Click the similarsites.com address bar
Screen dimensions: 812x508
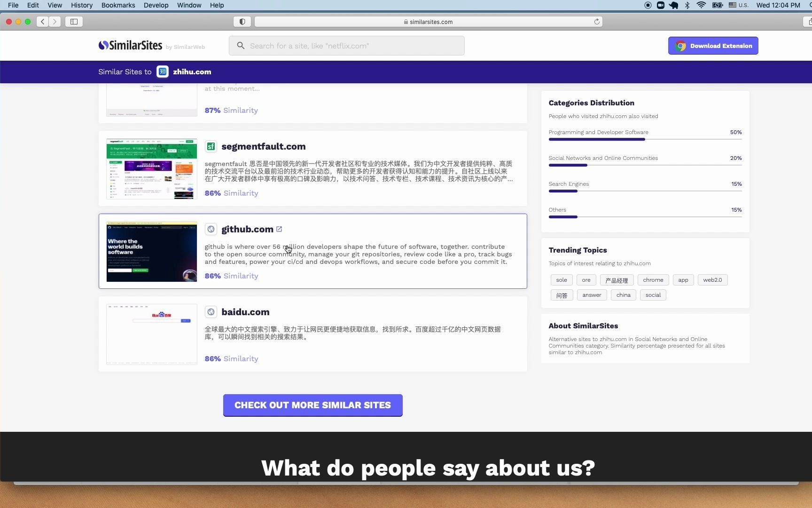(428, 22)
